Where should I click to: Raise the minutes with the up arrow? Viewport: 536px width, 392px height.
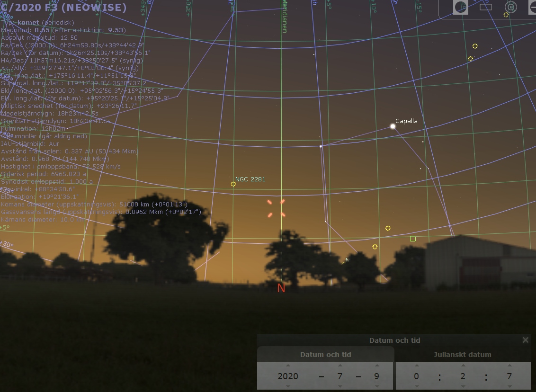click(463, 366)
